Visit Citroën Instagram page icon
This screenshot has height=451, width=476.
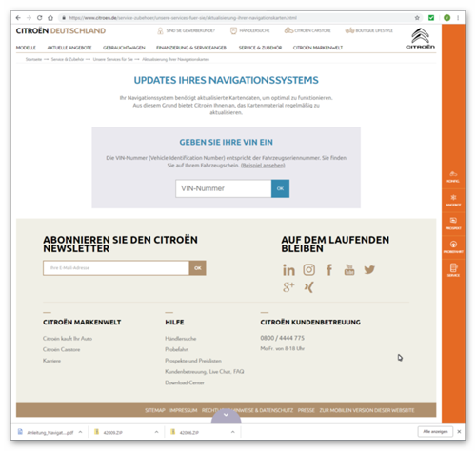click(308, 269)
